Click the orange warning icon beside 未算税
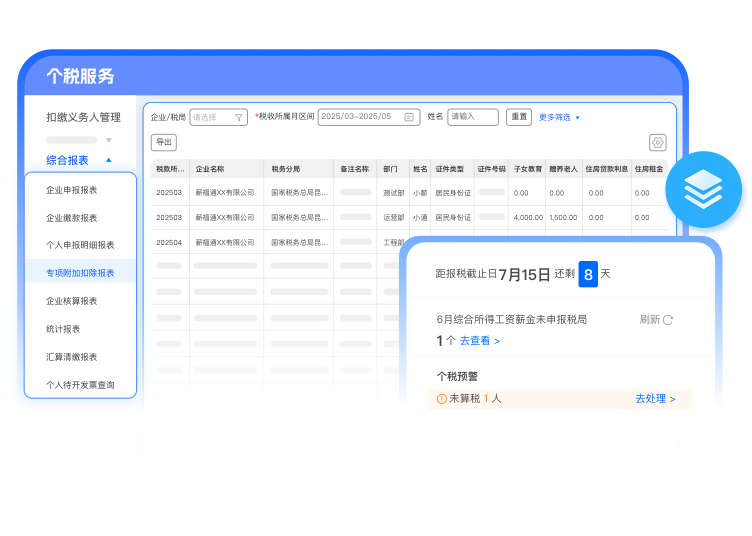752x536 pixels. tap(439, 398)
